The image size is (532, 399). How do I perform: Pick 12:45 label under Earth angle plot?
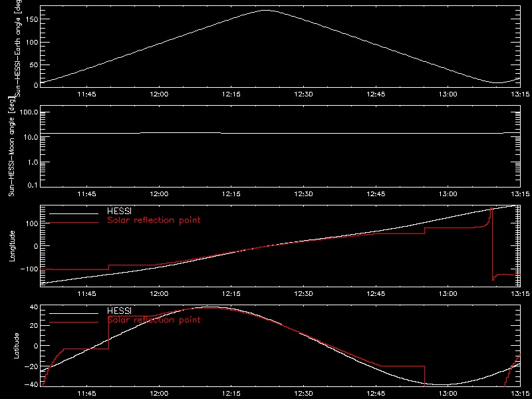[376, 94]
